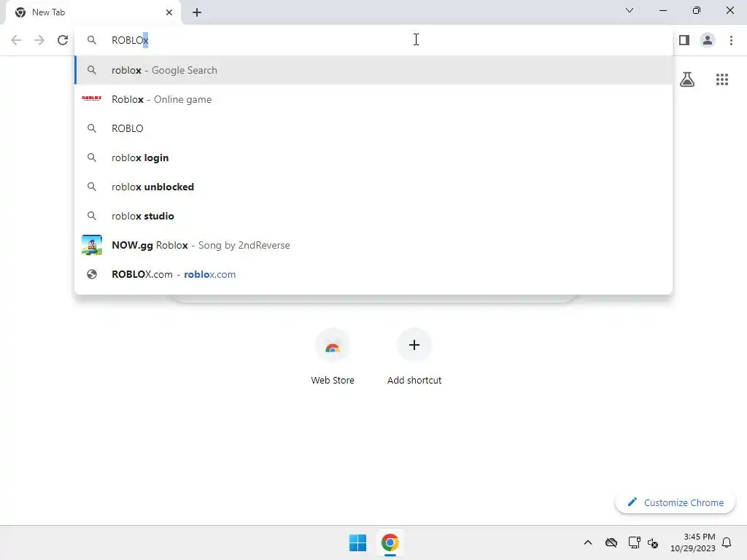
Task: Click the browser forward arrow
Action: point(39,40)
